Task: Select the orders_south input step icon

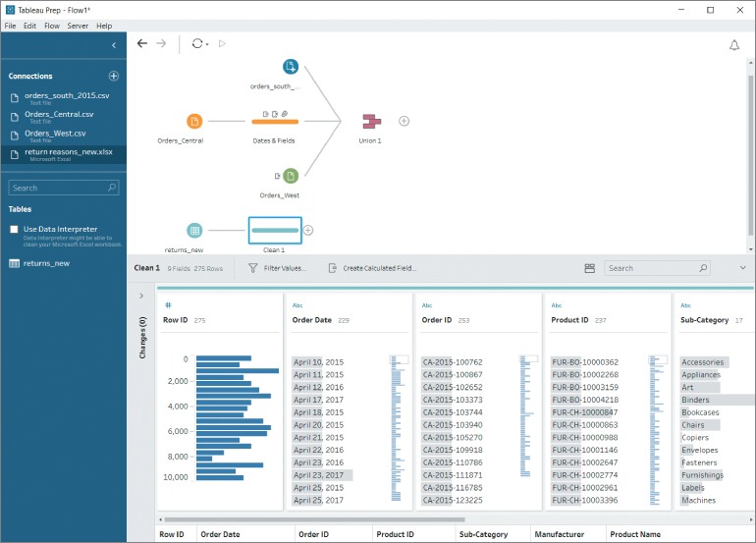Action: (291, 67)
